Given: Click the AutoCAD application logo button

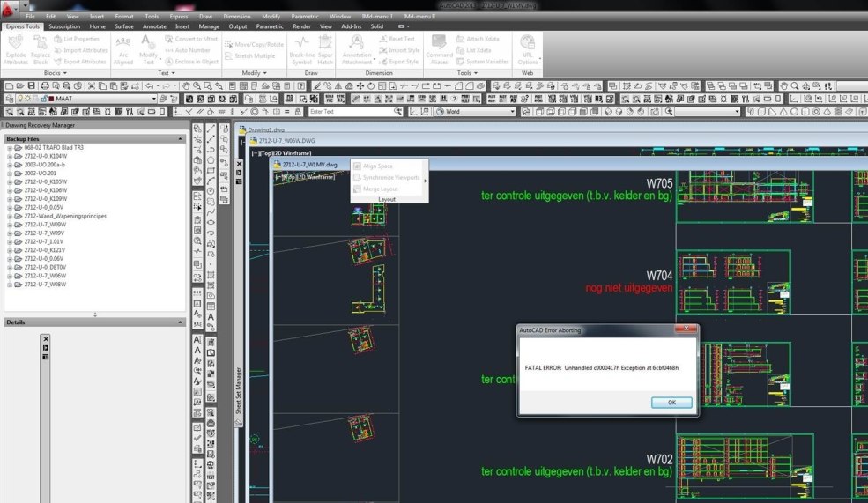Looking at the screenshot, I should click(8, 8).
